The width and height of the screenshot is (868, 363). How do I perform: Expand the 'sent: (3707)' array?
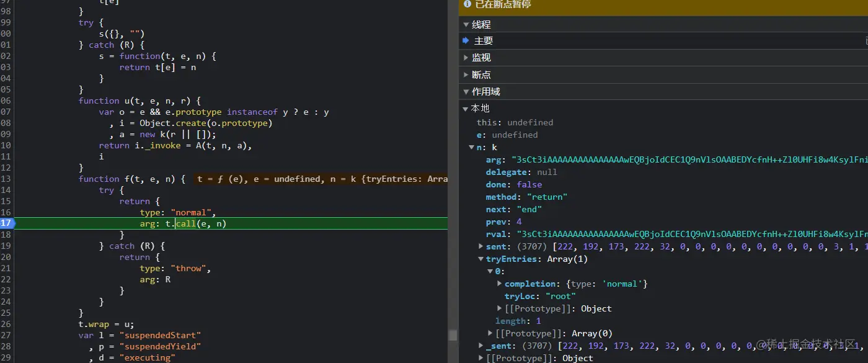(481, 246)
